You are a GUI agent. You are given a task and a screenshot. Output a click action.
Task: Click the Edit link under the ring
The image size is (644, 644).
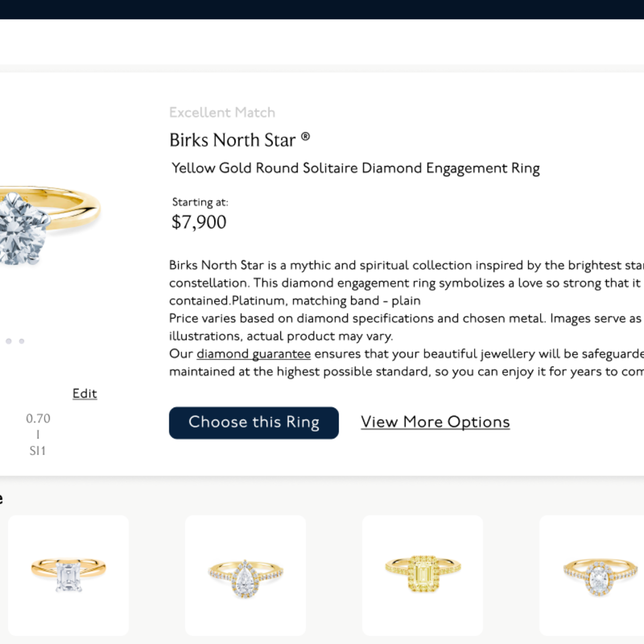85,393
